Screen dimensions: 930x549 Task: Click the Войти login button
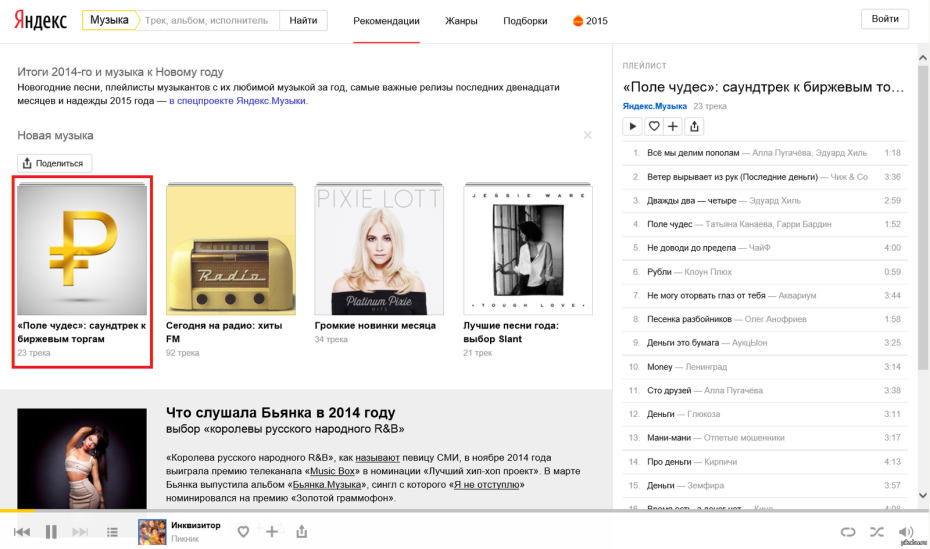click(x=884, y=19)
